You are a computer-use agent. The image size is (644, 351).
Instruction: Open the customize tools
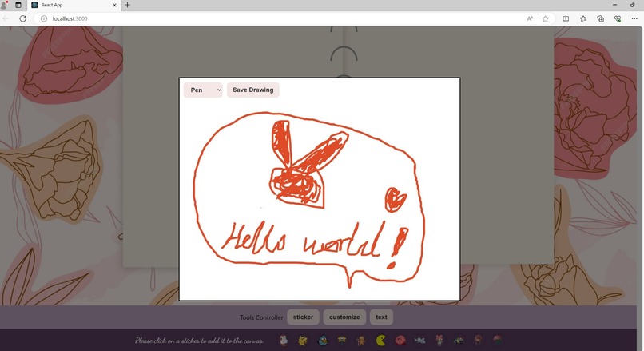coord(344,317)
